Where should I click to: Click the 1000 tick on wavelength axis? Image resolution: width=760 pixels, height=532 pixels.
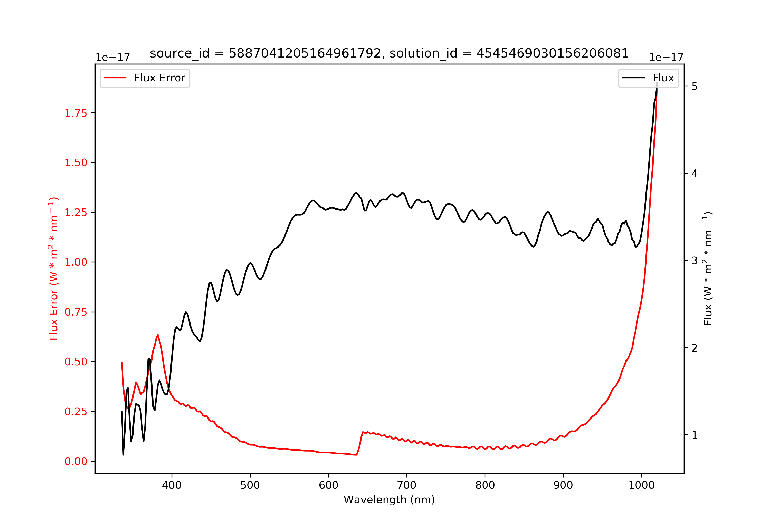641,485
